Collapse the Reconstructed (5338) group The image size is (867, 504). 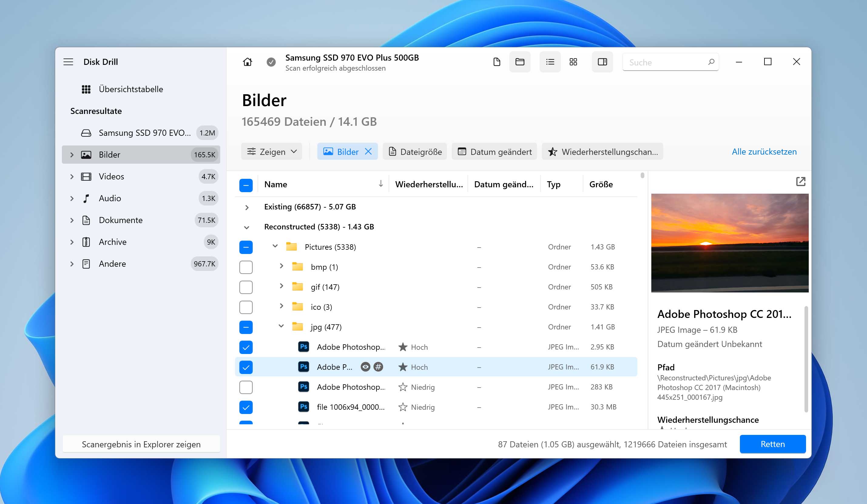pos(247,227)
